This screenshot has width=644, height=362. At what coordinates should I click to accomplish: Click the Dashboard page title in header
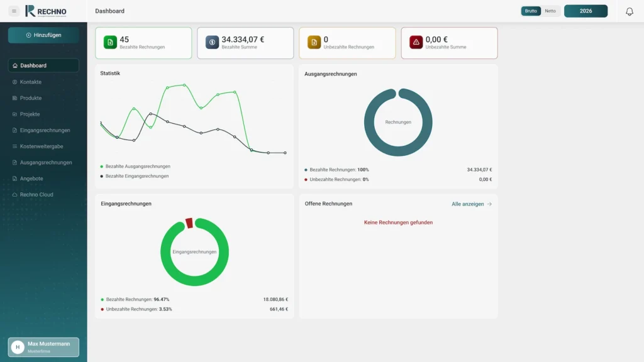pos(109,11)
